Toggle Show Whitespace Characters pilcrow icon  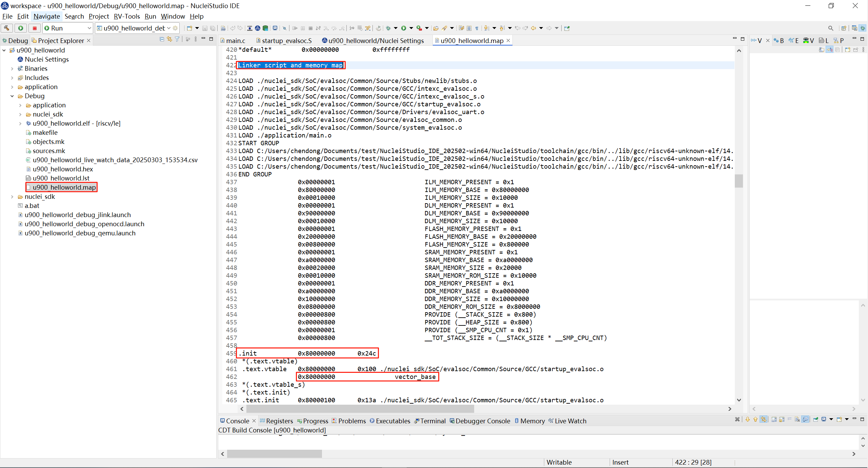477,28
